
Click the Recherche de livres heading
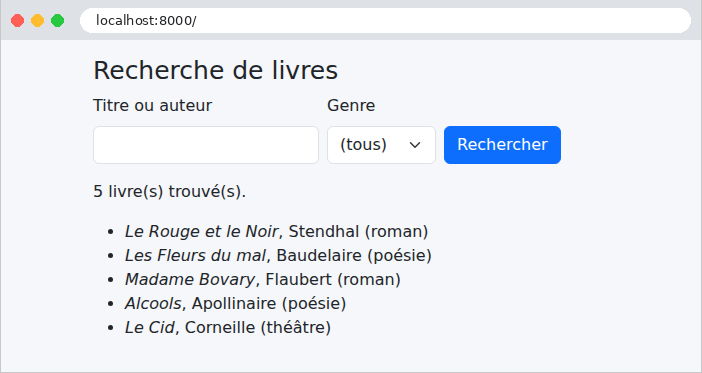coord(215,70)
